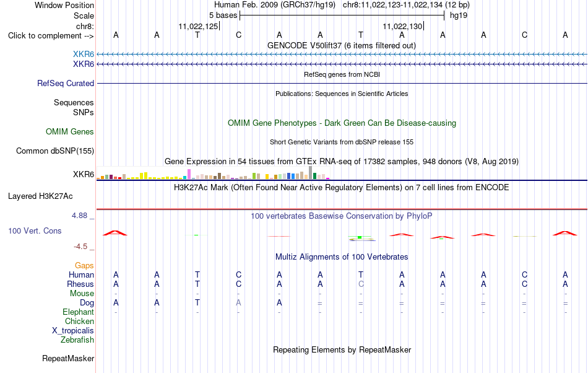Click the GENCODE V50lift37 track title

point(341,45)
